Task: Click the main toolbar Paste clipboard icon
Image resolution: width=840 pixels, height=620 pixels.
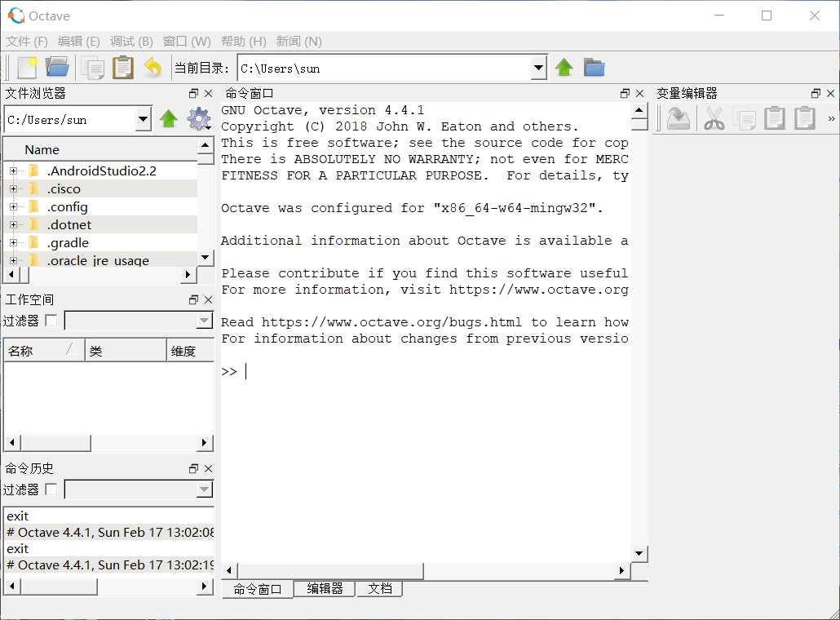Action: [123, 68]
